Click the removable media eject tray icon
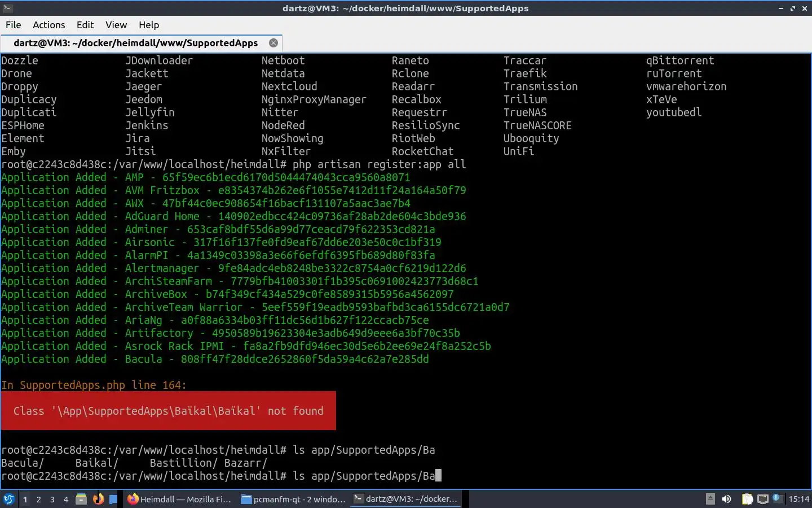 pos(710,499)
